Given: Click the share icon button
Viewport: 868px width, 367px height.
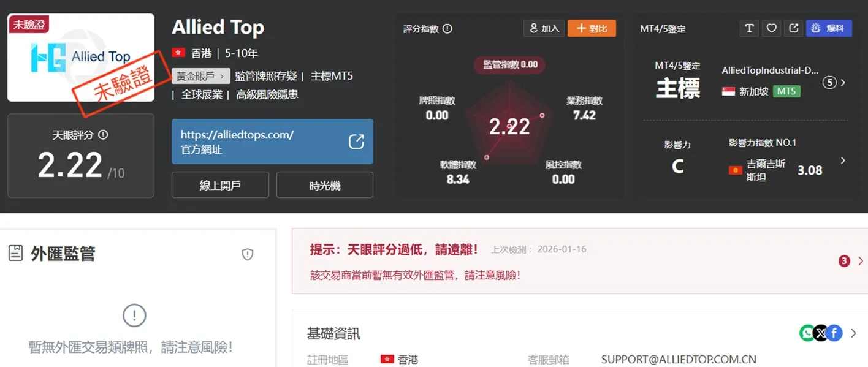Looking at the screenshot, I should coord(794,28).
